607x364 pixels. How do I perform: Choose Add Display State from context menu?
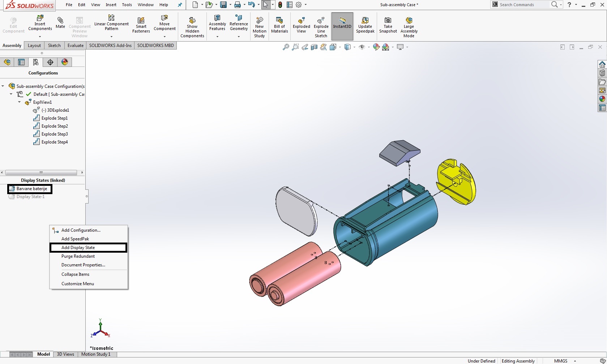78,248
